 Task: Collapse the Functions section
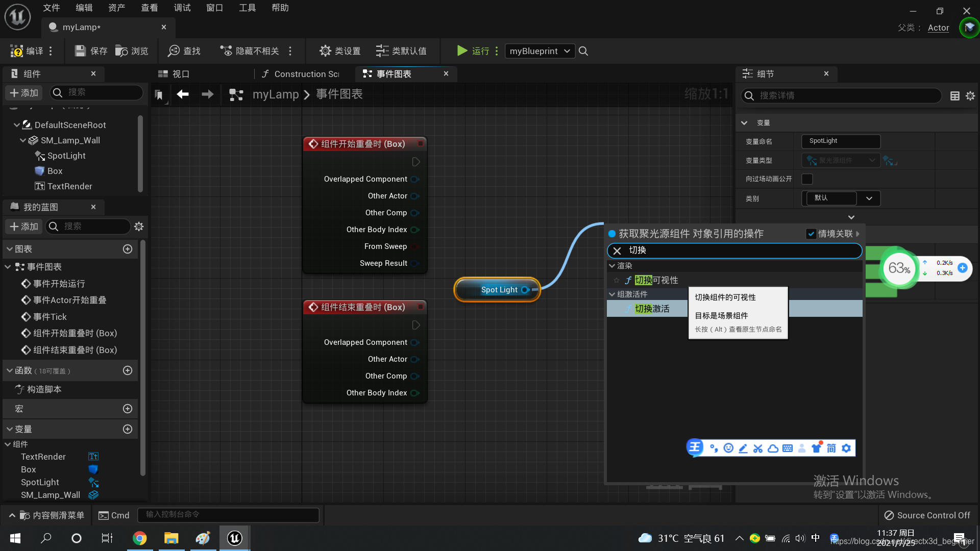10,371
